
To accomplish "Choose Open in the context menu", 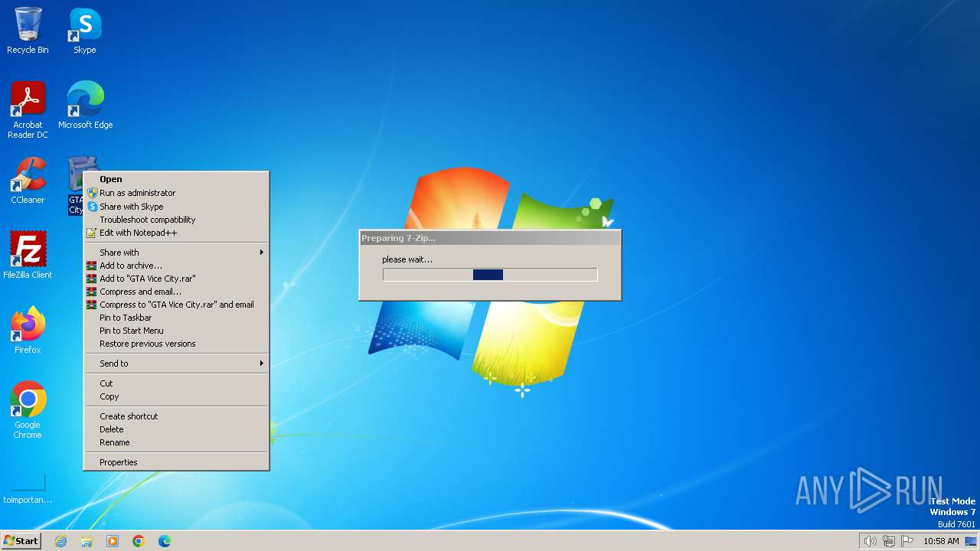I will point(176,179).
